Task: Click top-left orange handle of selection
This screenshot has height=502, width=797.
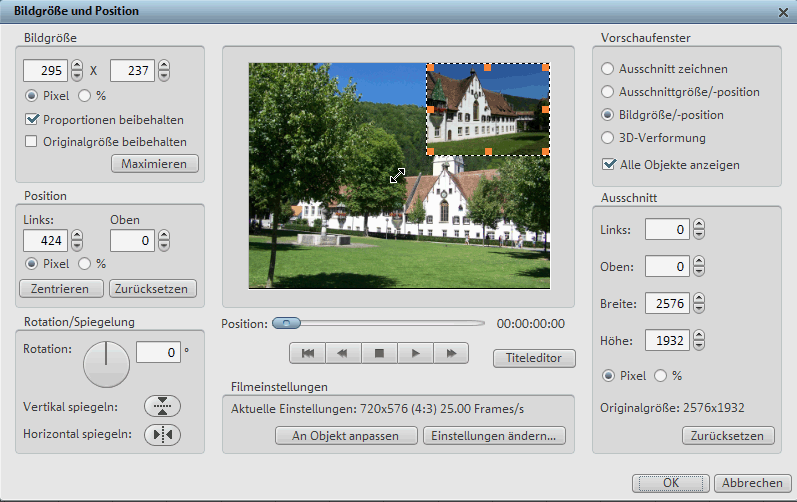Action: 430,67
